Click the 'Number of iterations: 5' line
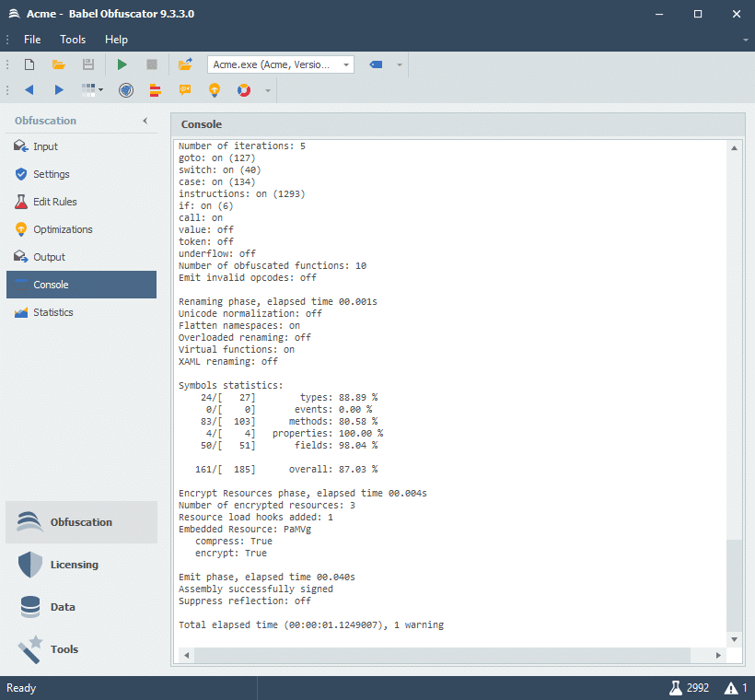This screenshot has width=755, height=700. click(x=242, y=146)
